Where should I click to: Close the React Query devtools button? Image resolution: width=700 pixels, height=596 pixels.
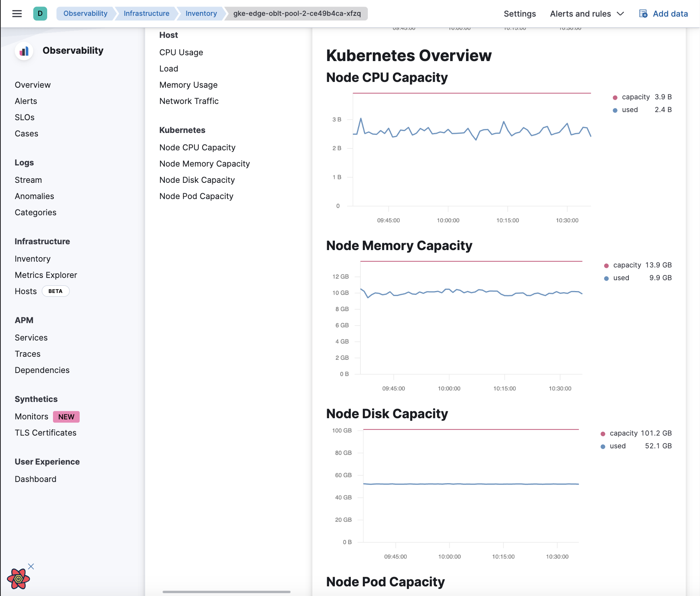click(31, 566)
